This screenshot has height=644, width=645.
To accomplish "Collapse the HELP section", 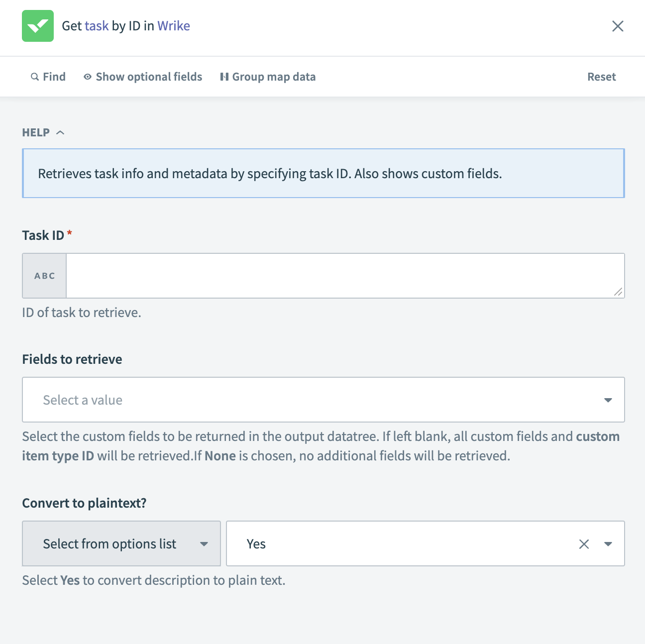I will tap(60, 132).
